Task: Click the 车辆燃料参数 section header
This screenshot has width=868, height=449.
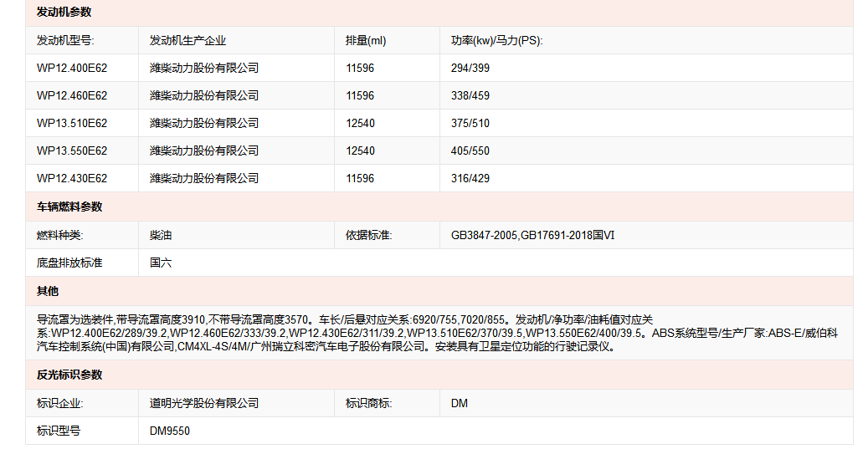Action: [69, 207]
